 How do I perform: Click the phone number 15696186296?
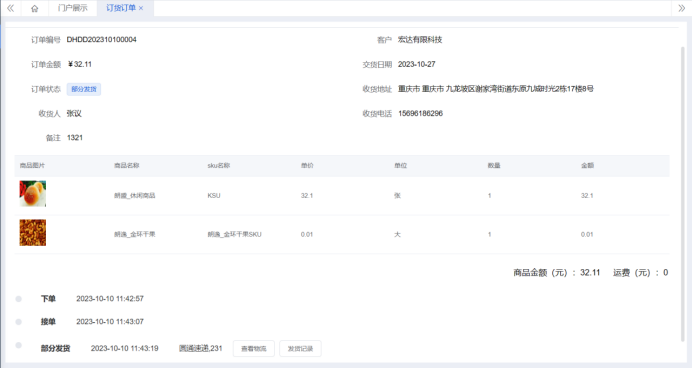420,114
